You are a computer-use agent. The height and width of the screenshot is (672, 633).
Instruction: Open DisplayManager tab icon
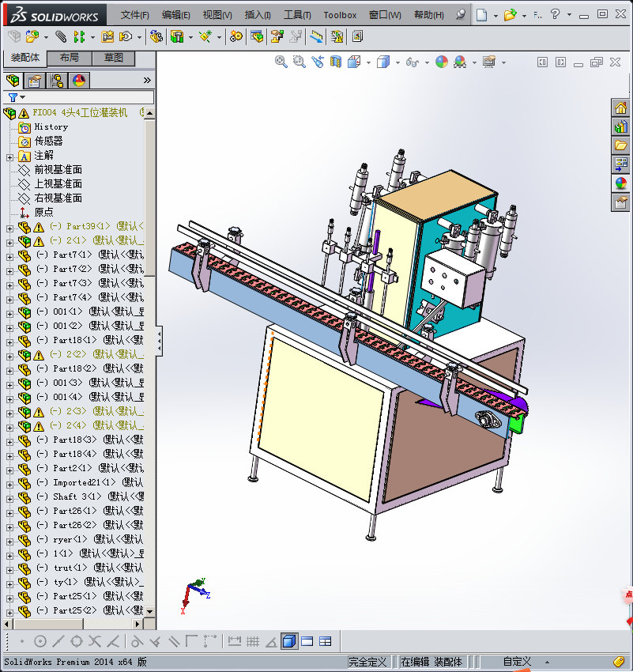(x=79, y=80)
